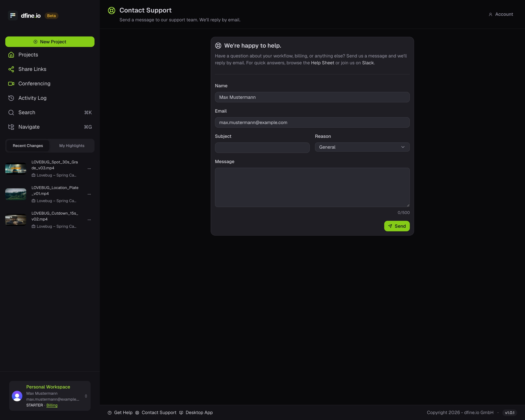Click the Personal Workspace label
The image size is (525, 420).
point(48,387)
